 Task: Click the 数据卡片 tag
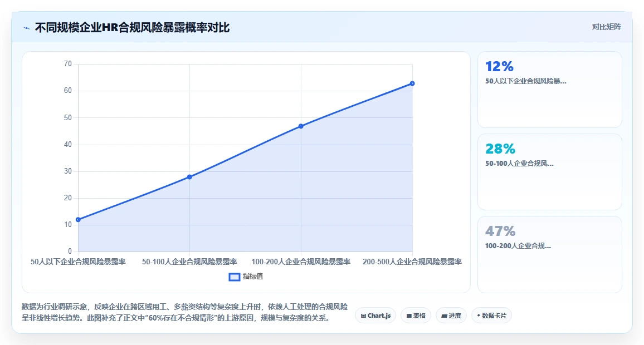(x=491, y=316)
